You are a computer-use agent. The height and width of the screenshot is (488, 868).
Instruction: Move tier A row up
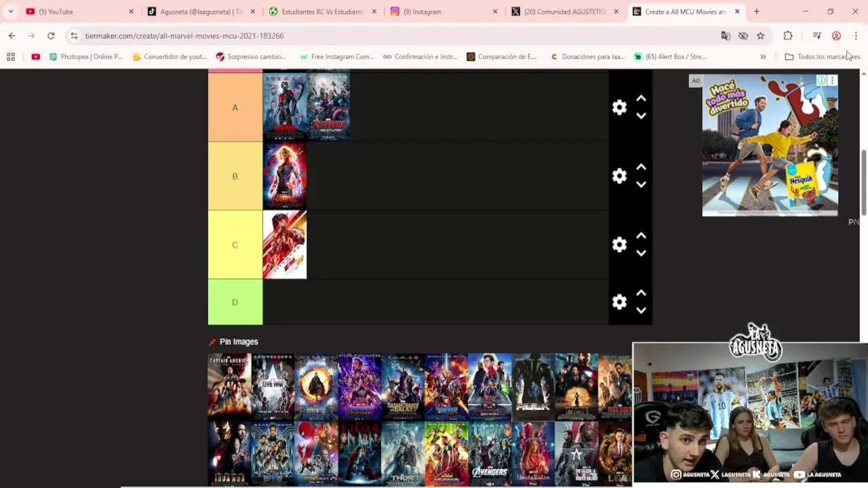pos(641,98)
